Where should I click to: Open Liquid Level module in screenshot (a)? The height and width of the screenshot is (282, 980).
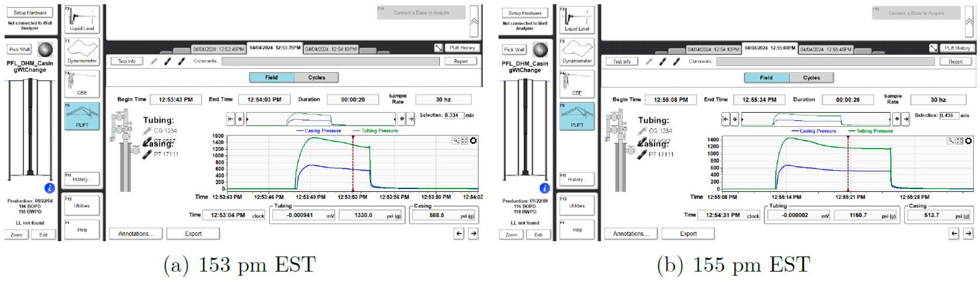pos(82,19)
